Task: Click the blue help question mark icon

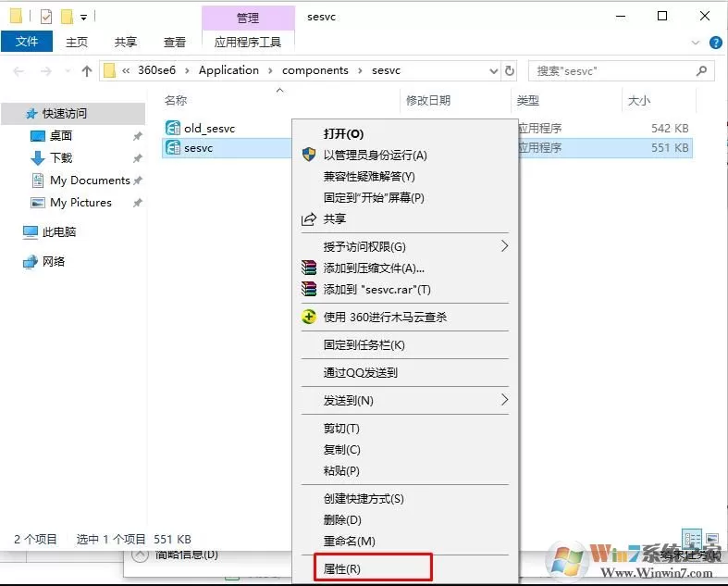Action: coord(715,43)
